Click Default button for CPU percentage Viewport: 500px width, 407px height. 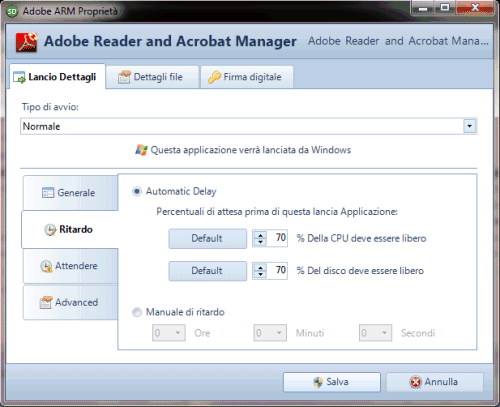pos(207,238)
